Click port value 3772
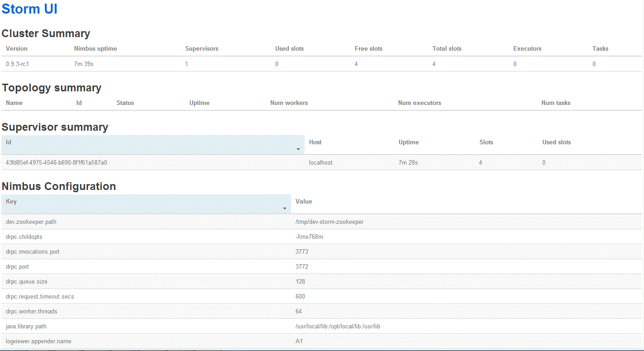The image size is (644, 351). [x=302, y=266]
